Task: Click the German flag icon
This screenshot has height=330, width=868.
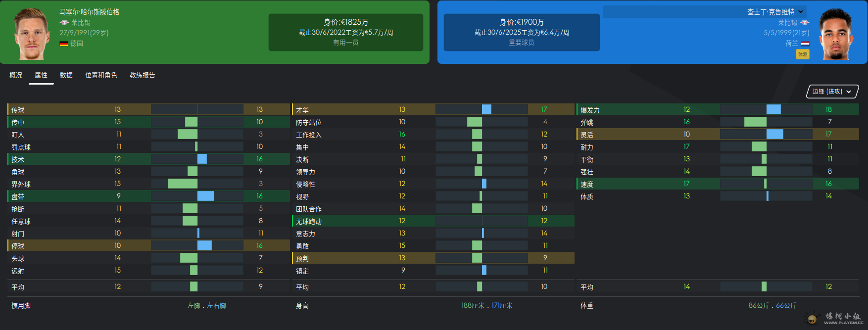Action: [63, 44]
